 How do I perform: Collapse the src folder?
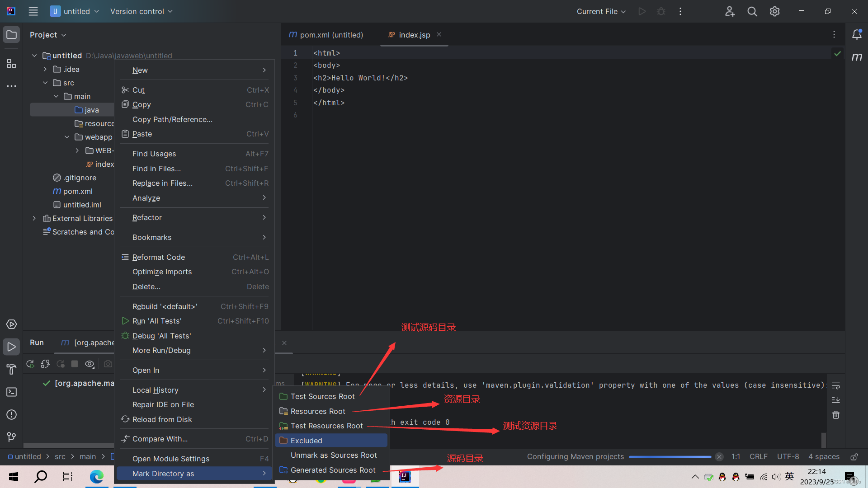(x=45, y=83)
